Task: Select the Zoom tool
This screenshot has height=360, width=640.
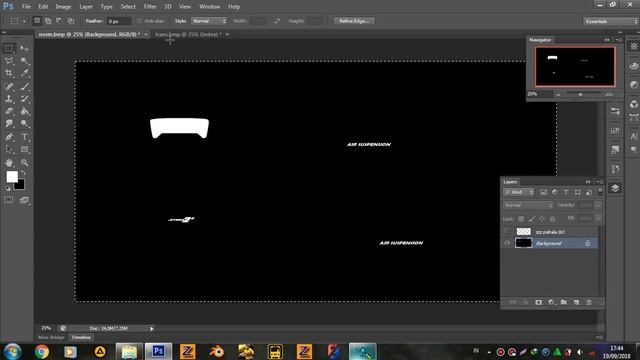Action: point(24,163)
